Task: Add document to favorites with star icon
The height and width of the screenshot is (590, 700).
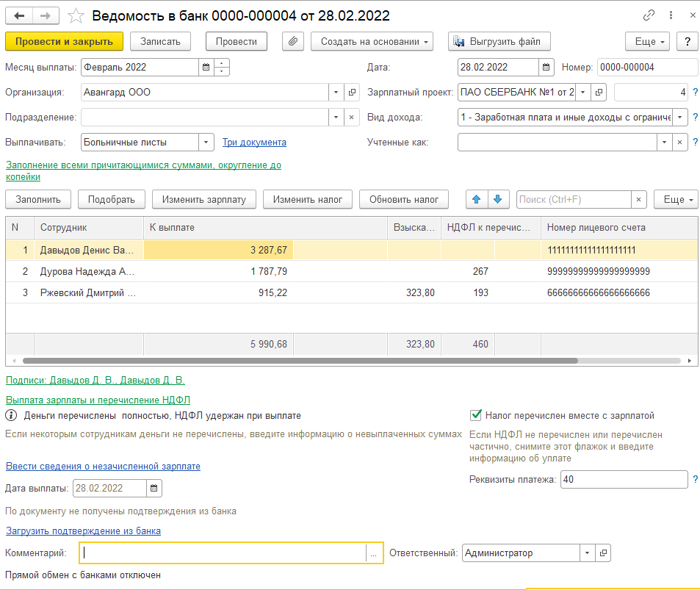Action: [76, 15]
